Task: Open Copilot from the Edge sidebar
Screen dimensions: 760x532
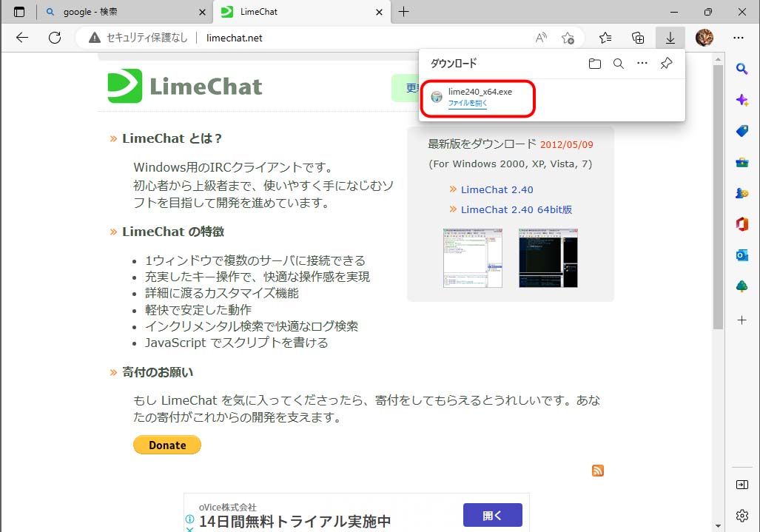Action: [x=741, y=99]
